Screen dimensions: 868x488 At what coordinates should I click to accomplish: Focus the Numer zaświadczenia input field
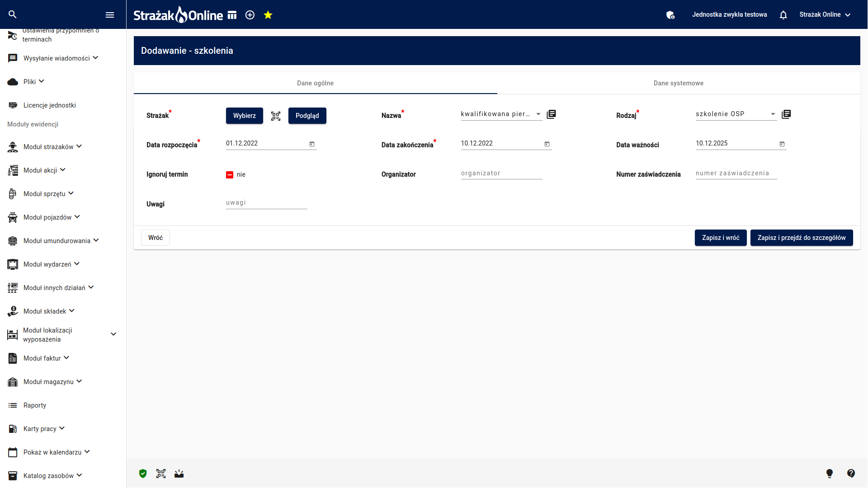[736, 174]
